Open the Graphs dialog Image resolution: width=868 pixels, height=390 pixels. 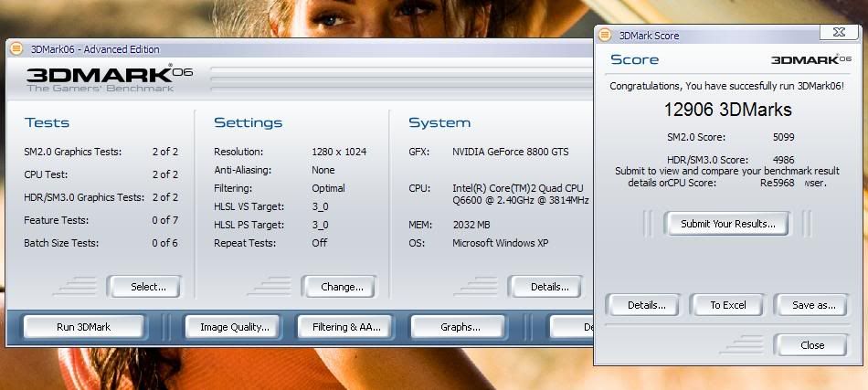tap(459, 327)
